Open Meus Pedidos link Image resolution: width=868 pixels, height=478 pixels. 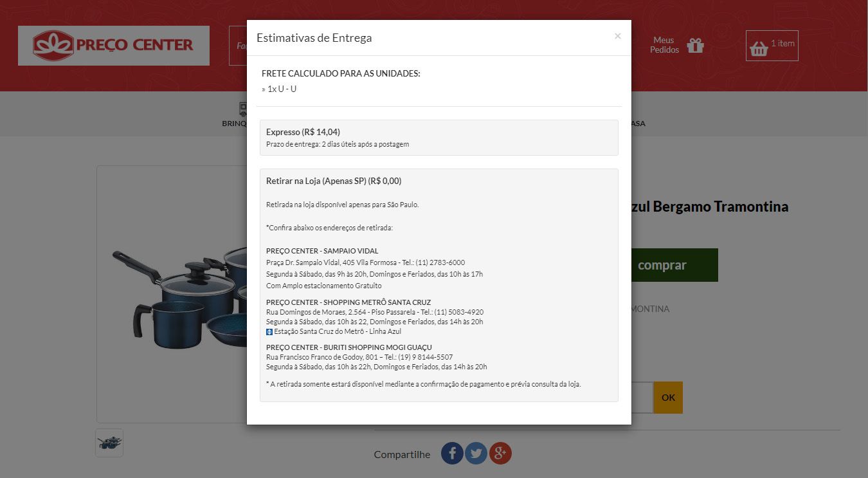coord(664,45)
